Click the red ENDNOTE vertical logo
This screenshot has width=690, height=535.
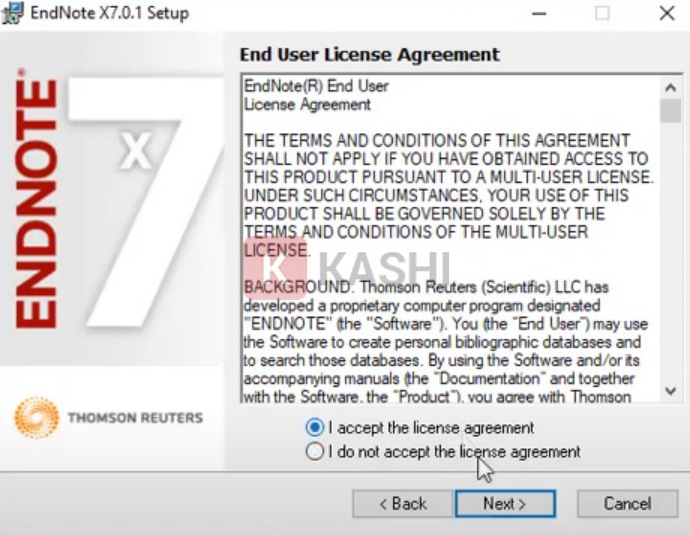36,199
